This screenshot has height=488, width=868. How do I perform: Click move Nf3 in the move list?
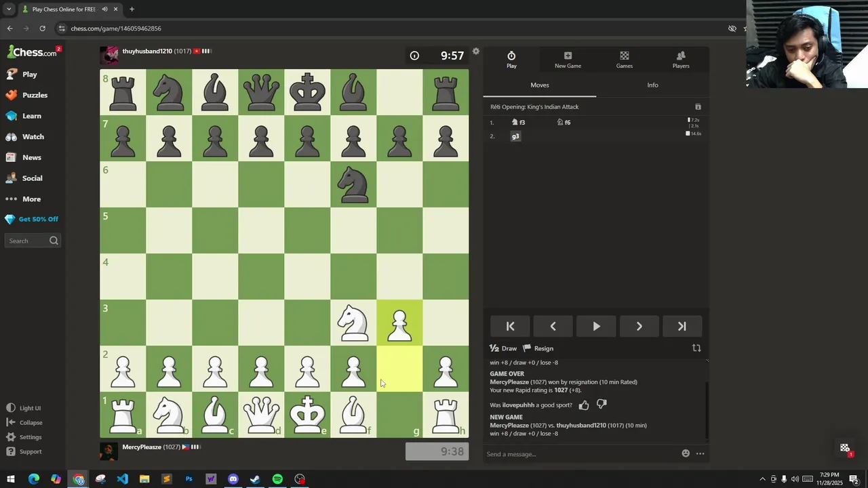[x=519, y=123]
